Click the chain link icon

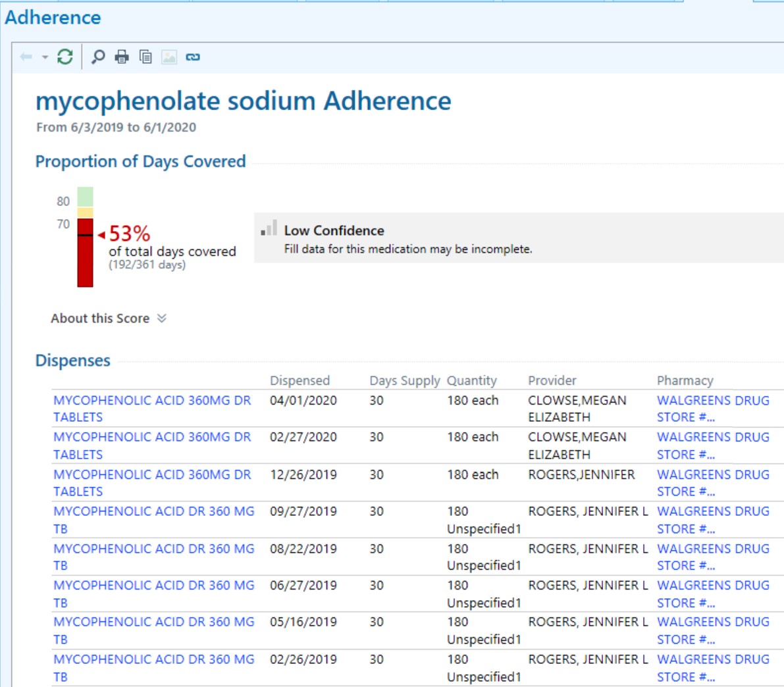click(x=192, y=57)
